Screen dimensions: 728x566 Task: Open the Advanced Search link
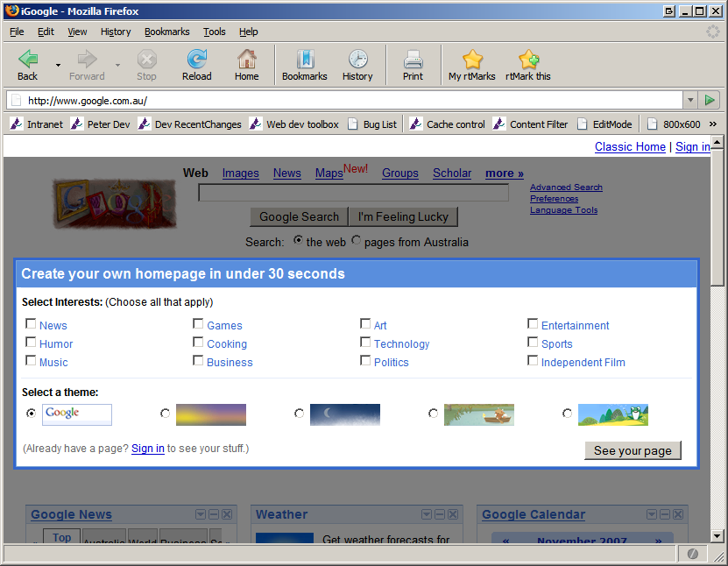click(567, 187)
